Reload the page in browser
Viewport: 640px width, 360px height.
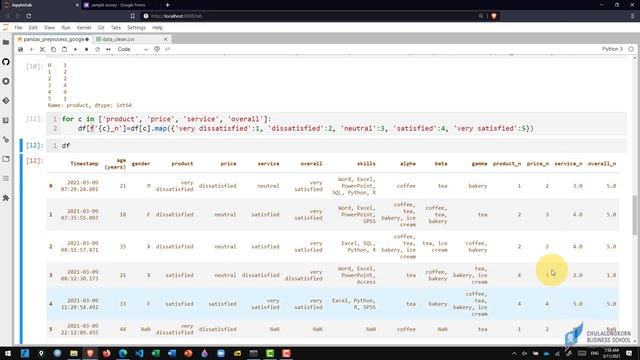tap(29, 16)
